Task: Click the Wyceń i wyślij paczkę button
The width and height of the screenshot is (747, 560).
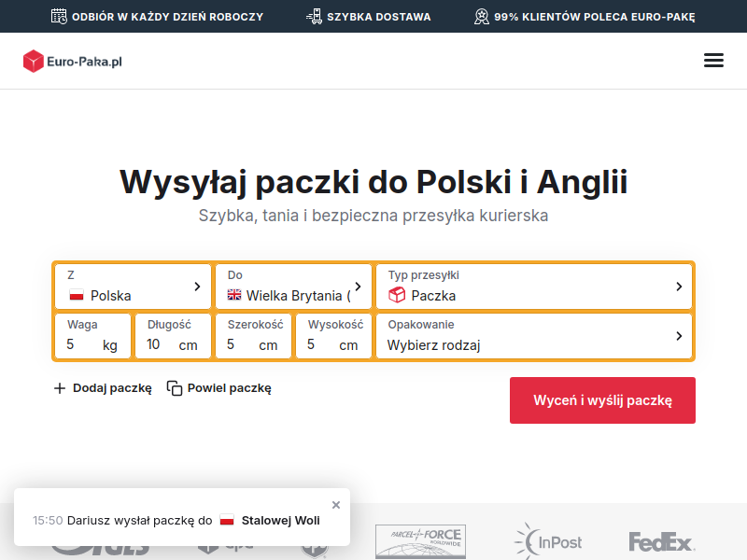Action: pos(602,400)
